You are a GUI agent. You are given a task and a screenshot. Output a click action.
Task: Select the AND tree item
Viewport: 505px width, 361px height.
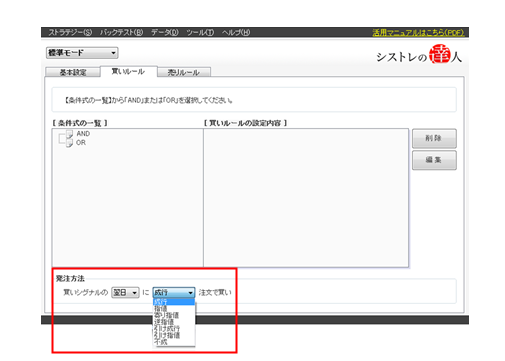pos(83,134)
